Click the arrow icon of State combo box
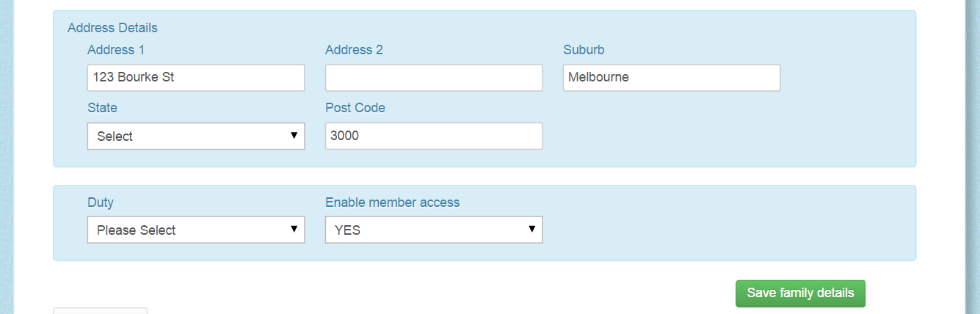Viewport: 980px width, 314px height. tap(294, 136)
